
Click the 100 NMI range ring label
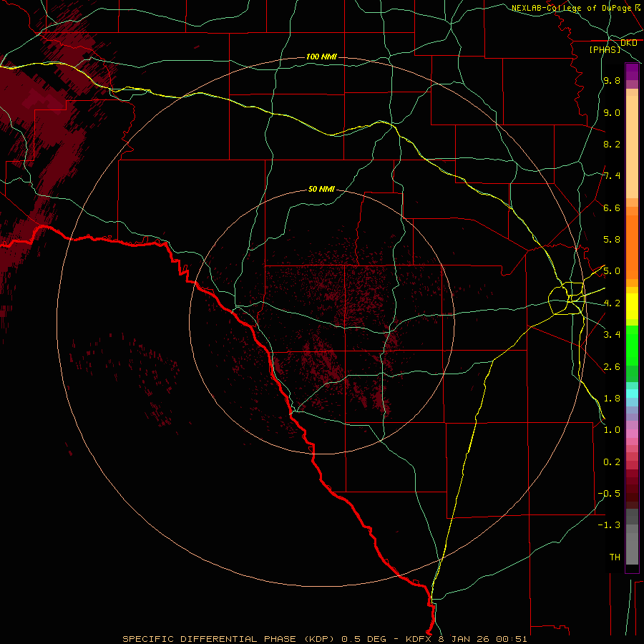[321, 57]
